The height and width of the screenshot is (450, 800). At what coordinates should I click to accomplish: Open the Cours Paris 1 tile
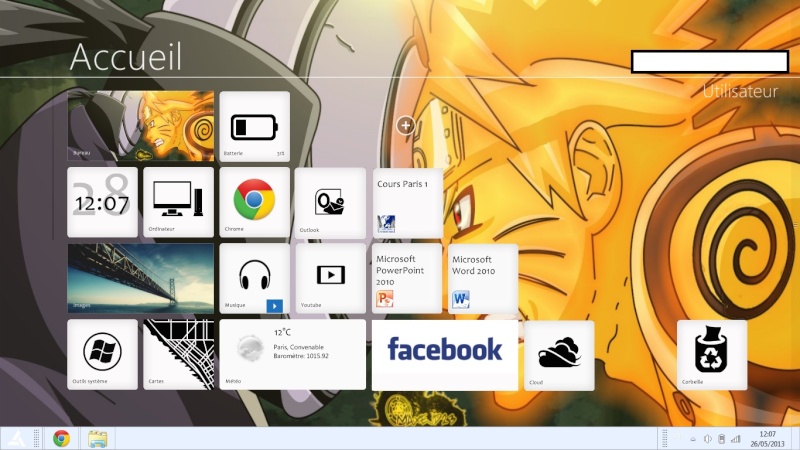[407, 203]
